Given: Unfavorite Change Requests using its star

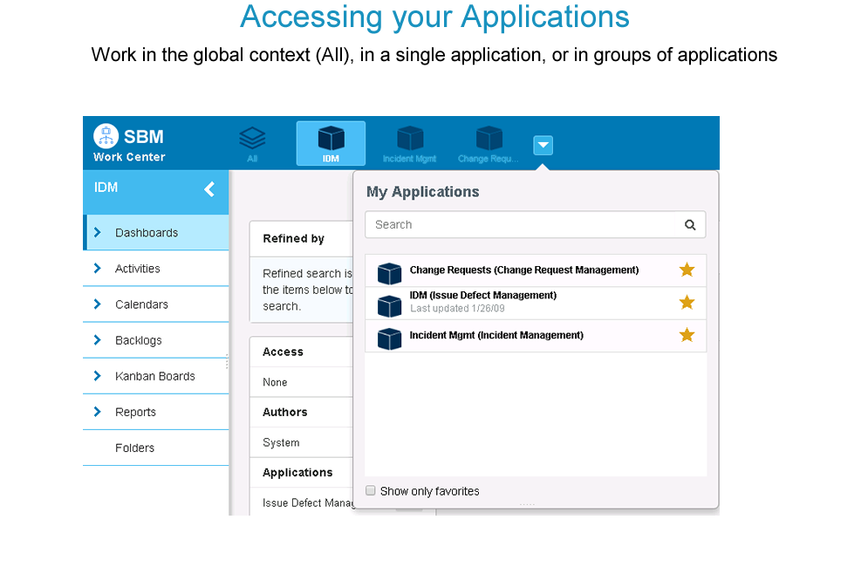Looking at the screenshot, I should (687, 270).
